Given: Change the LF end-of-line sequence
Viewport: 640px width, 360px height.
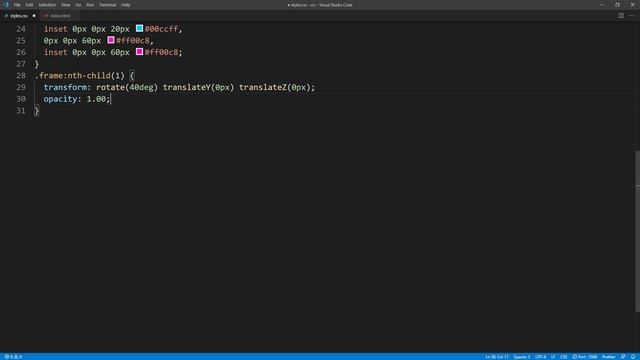Looking at the screenshot, I should pos(553,357).
